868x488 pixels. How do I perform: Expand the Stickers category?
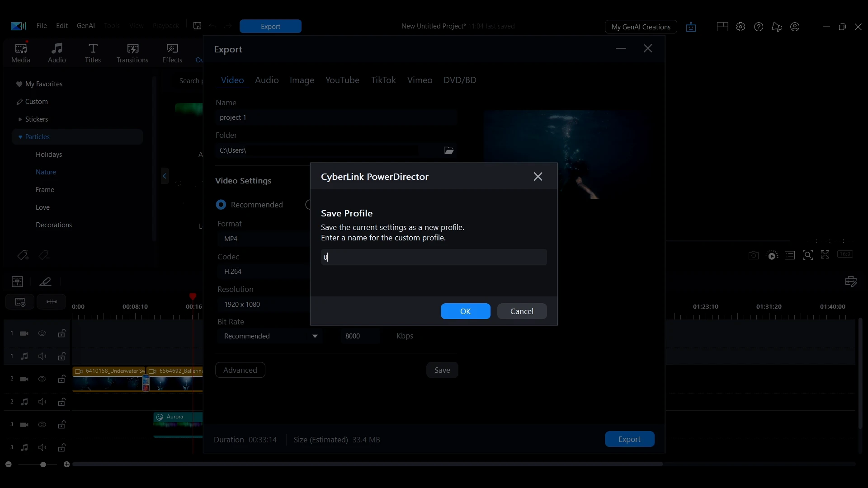point(20,119)
